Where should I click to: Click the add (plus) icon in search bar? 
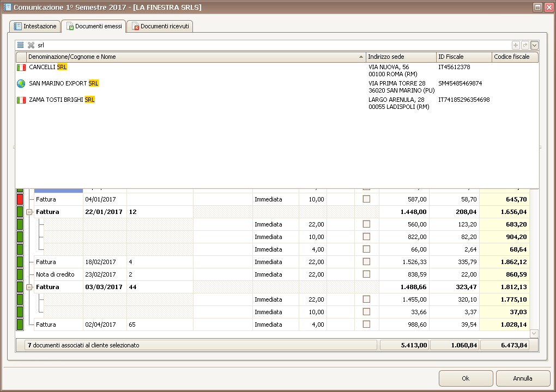pos(516,45)
